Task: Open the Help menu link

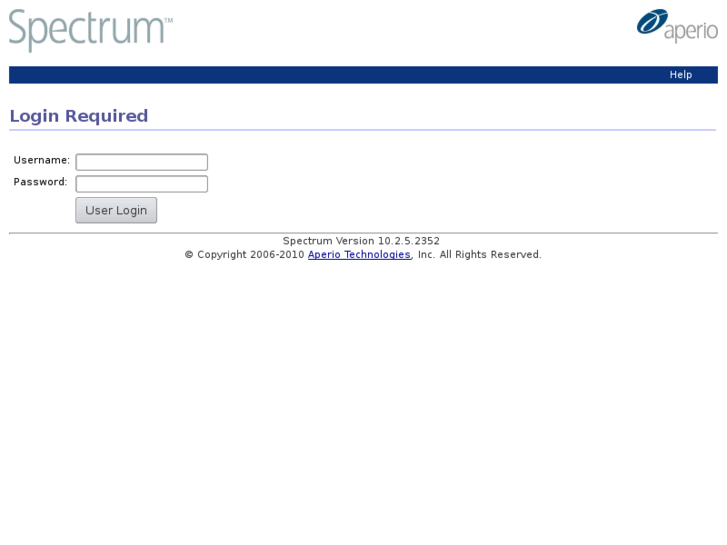Action: click(680, 75)
